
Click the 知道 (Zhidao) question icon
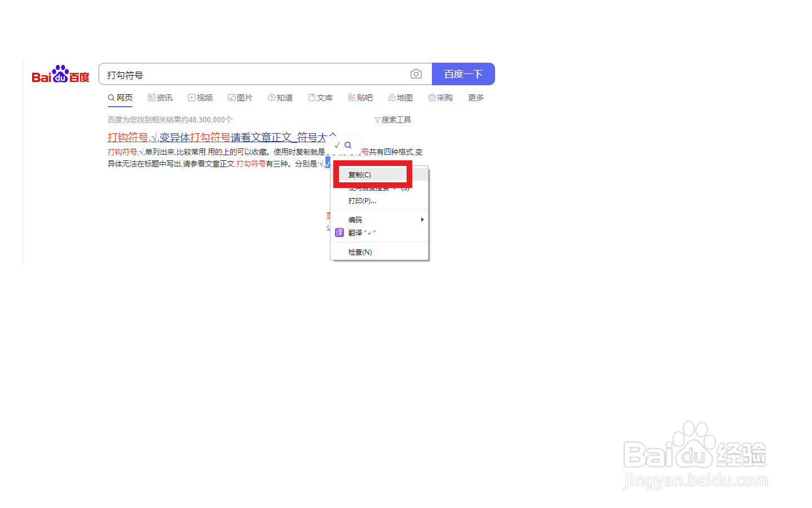(x=272, y=97)
